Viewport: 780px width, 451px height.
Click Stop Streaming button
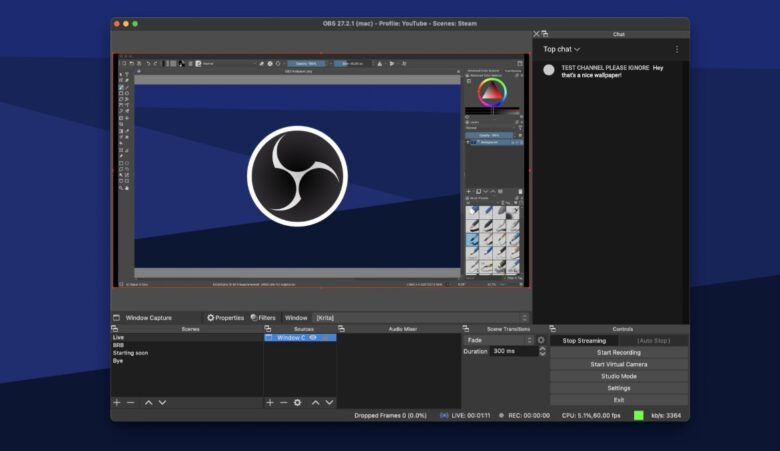point(585,341)
